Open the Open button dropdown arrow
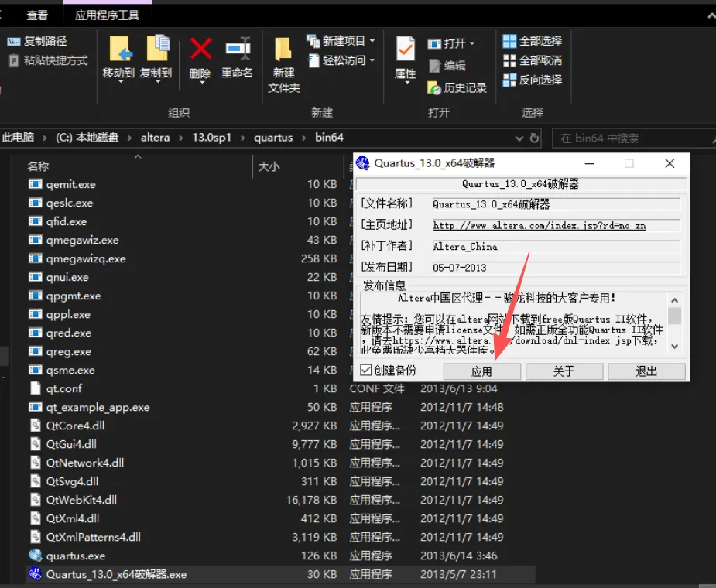The height and width of the screenshot is (588, 716). click(x=472, y=43)
